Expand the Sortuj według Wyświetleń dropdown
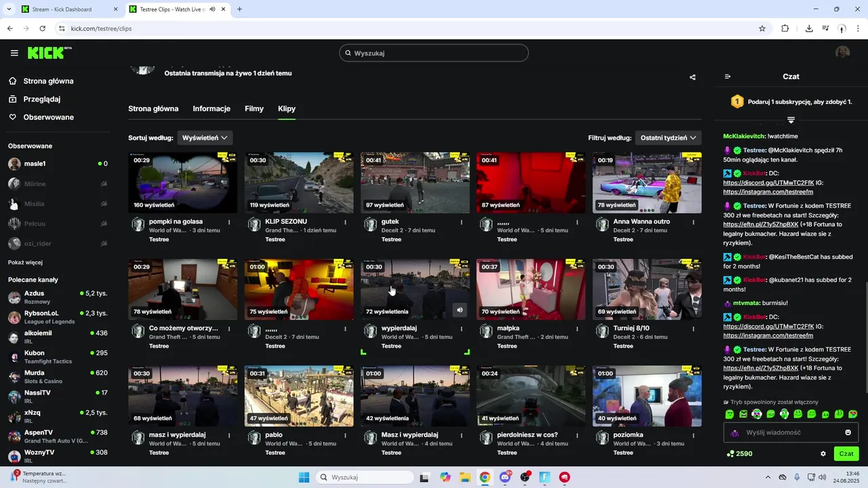 [x=205, y=138]
